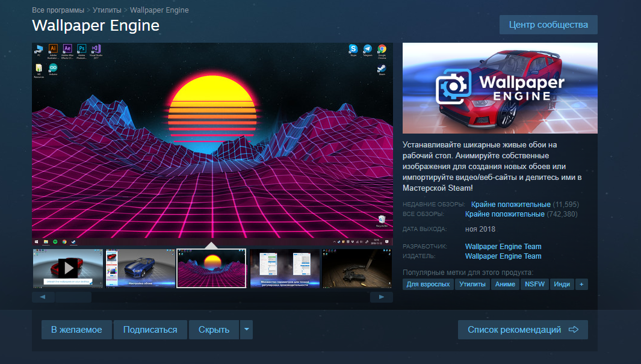Screen dimensions: 641x364
Task: Click the left arrow of thumbnail strip
Action: [x=43, y=297]
